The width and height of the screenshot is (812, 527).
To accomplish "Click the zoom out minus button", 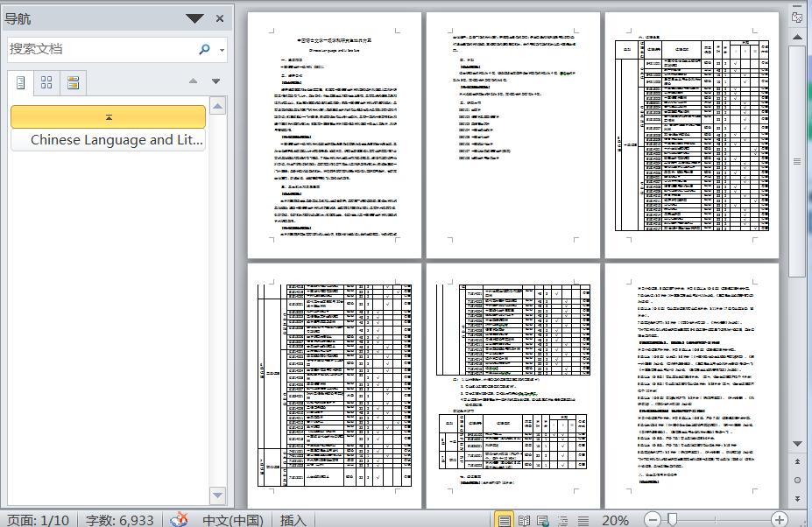I will tap(653, 519).
